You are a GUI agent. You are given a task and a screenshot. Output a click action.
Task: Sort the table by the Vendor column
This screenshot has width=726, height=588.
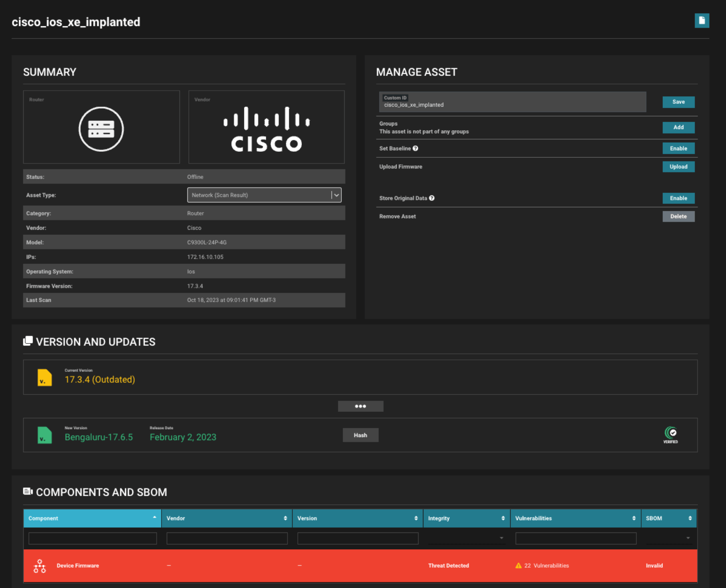pos(285,518)
